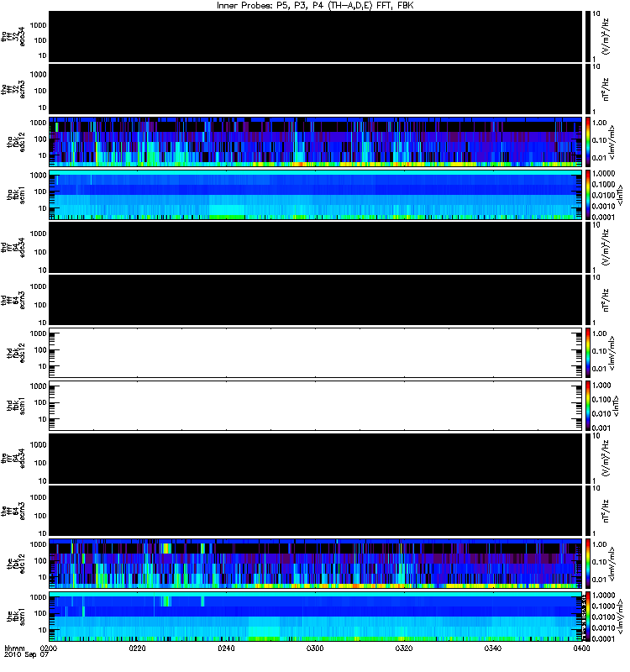Click the <|mV/m|> unit label of tha fbk edc12
Image resolution: width=630 pixels, height=672 pixels.
pyautogui.click(x=612, y=142)
